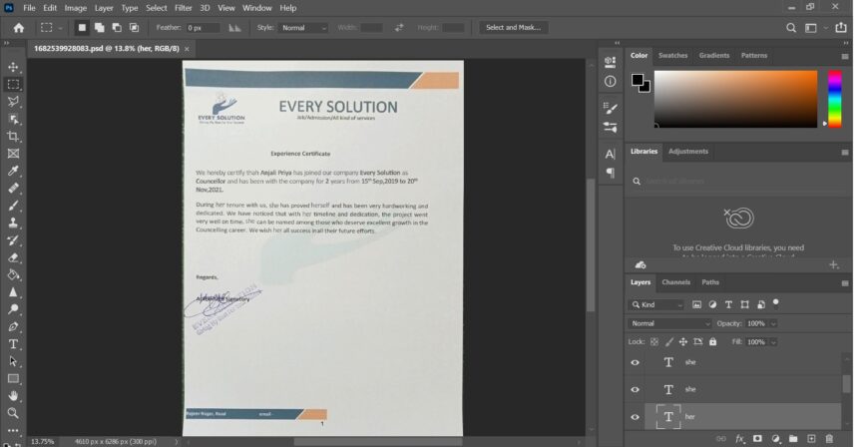Image resolution: width=868 pixels, height=447 pixels.
Task: Open the layer blend mode Normal dropdown
Action: pyautogui.click(x=669, y=323)
